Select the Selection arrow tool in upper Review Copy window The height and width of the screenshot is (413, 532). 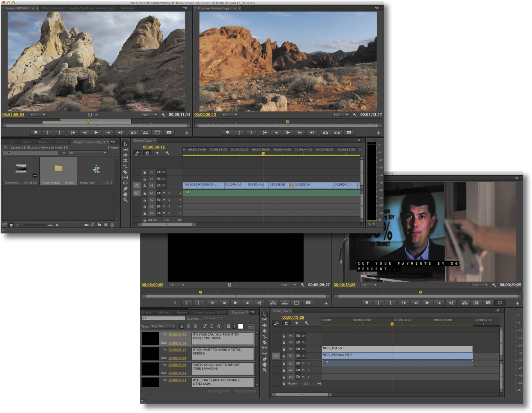[125, 144]
